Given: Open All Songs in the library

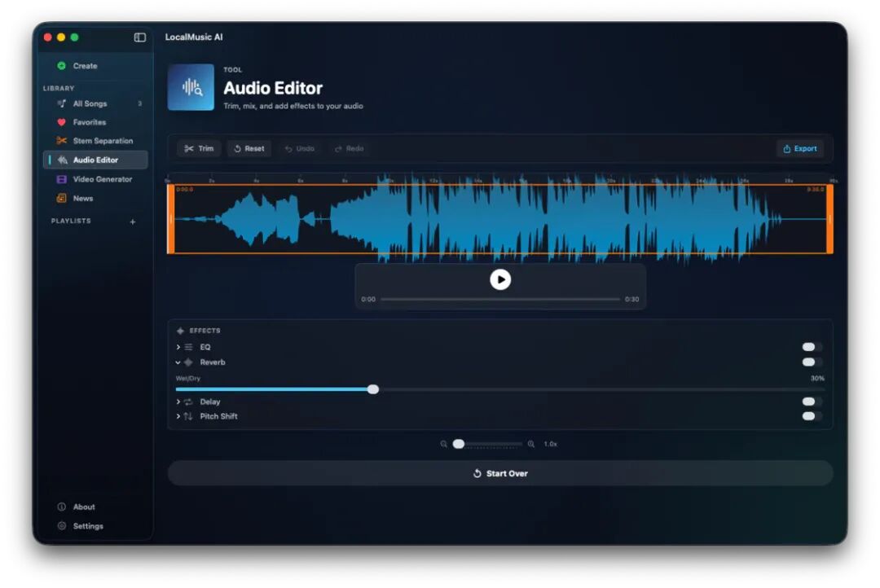Looking at the screenshot, I should click(x=95, y=103).
